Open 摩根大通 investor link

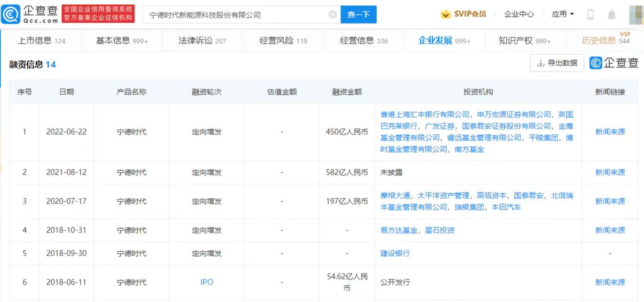[395, 195]
